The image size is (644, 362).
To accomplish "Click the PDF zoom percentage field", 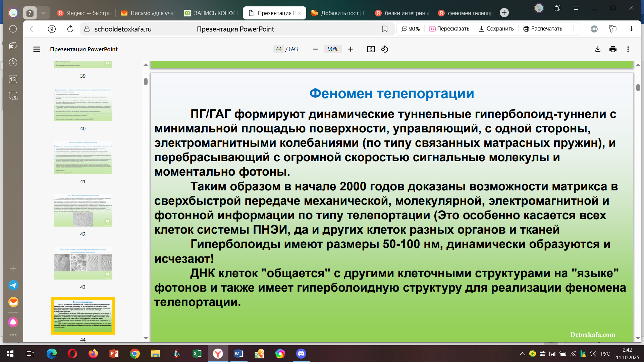I will [x=333, y=49].
